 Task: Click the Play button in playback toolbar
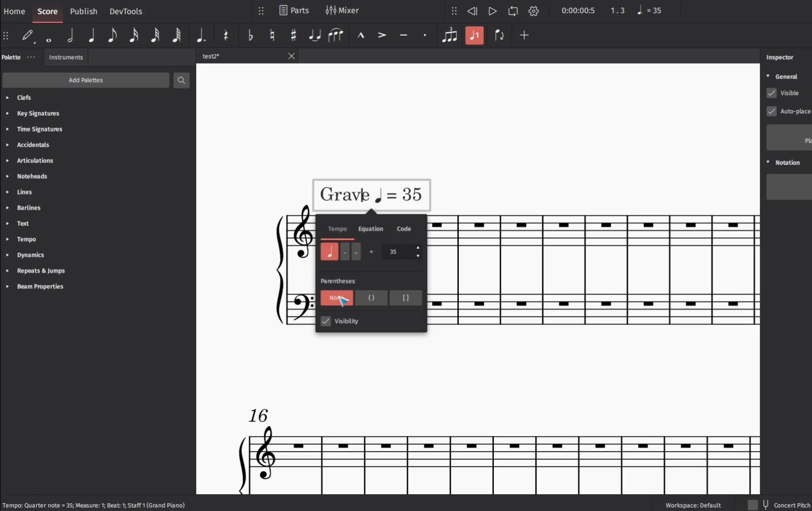click(492, 11)
